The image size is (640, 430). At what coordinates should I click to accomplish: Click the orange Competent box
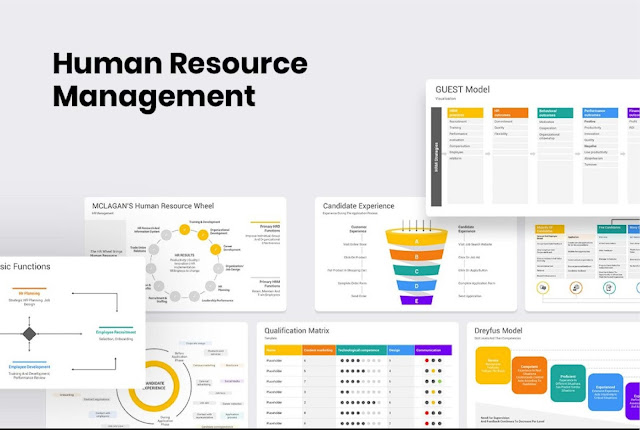(529, 375)
